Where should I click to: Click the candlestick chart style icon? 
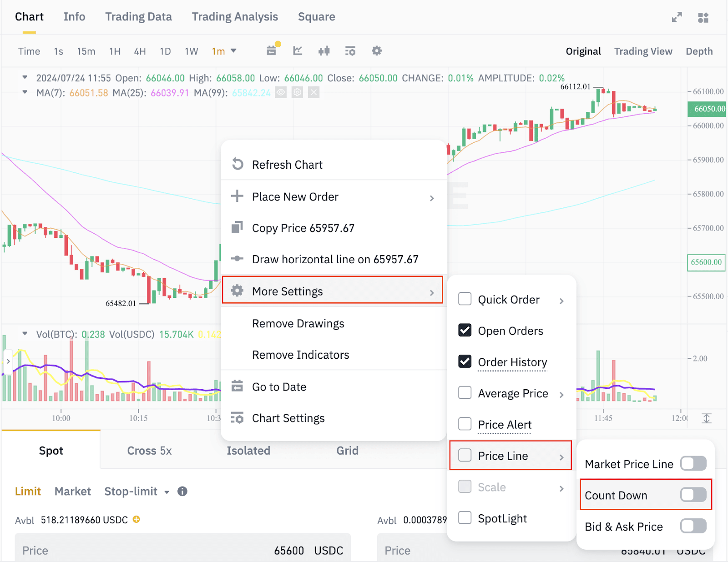324,50
